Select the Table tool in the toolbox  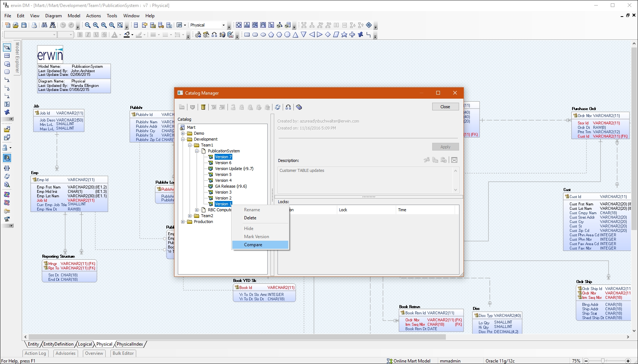pyautogui.click(x=7, y=56)
